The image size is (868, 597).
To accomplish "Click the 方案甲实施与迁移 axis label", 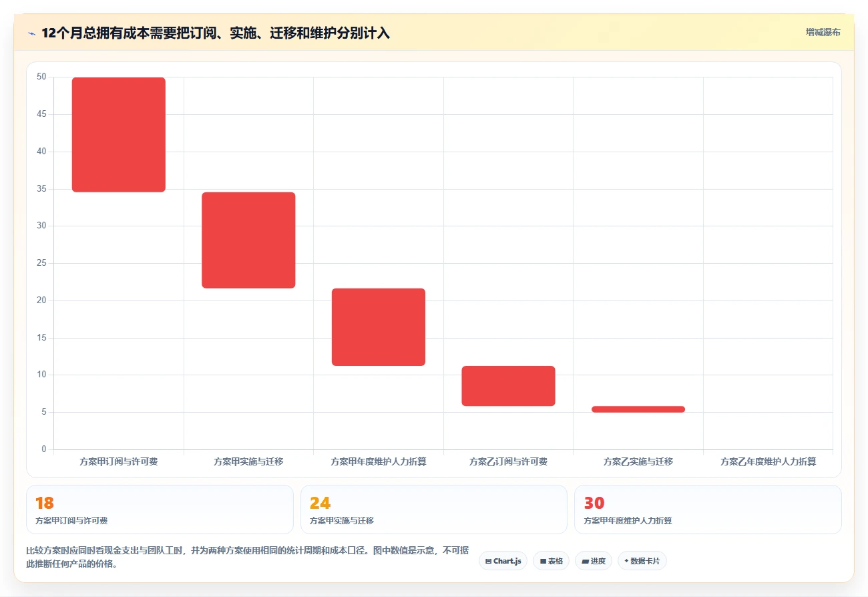I will pos(248,461).
